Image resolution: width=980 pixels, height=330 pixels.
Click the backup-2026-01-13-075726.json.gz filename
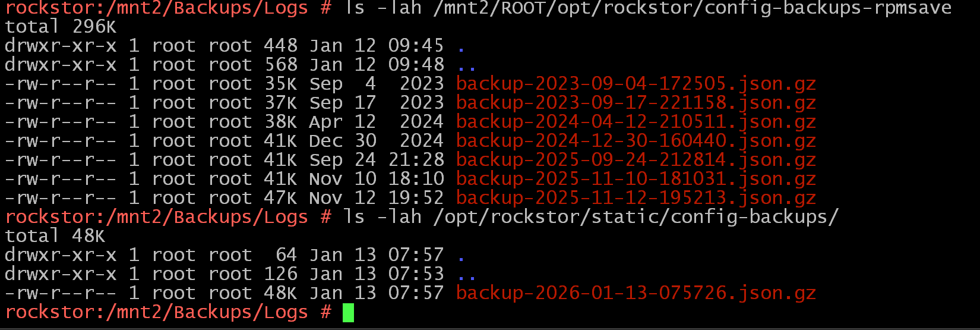[x=636, y=293]
